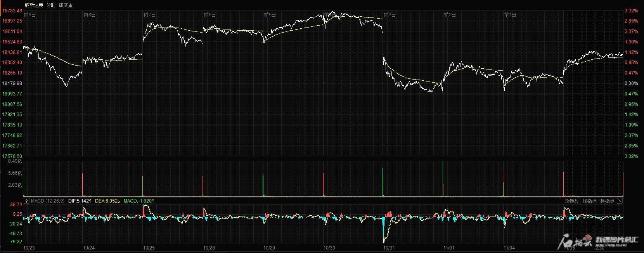Click the 18179.98 baseline price value
The width and height of the screenshot is (644, 253).
(x=12, y=83)
